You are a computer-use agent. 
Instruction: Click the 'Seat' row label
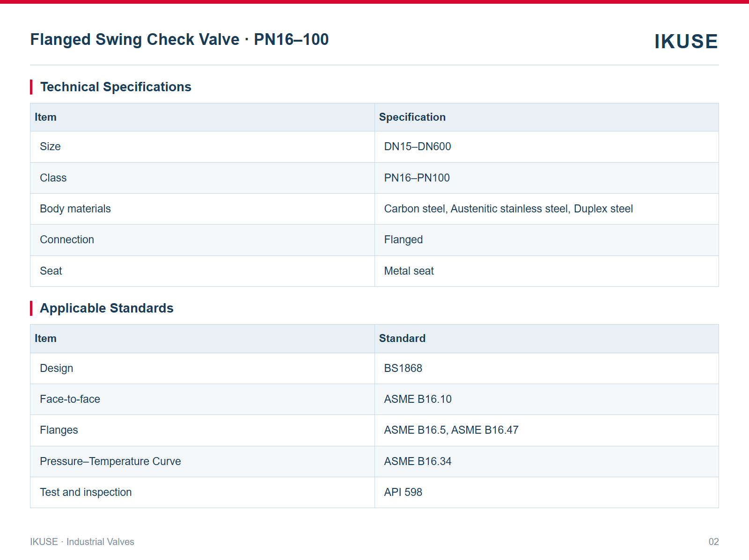pyautogui.click(x=51, y=271)
